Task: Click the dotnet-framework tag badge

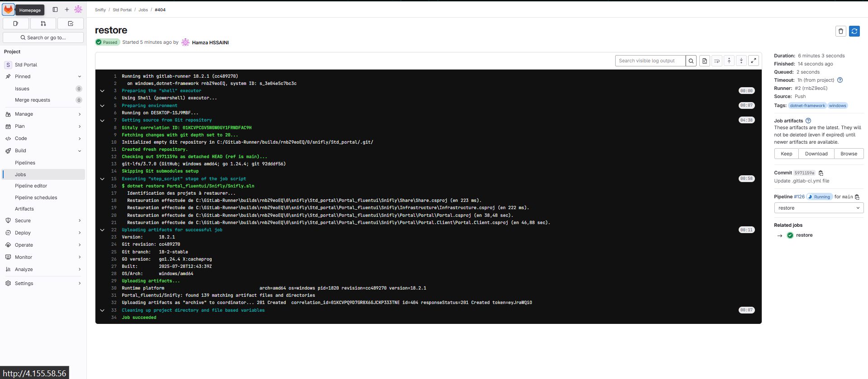Action: (x=807, y=106)
